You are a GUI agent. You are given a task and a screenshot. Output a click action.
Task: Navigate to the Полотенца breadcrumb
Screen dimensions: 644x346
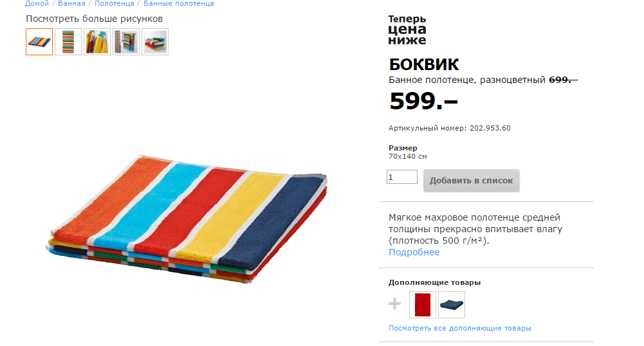114,3
